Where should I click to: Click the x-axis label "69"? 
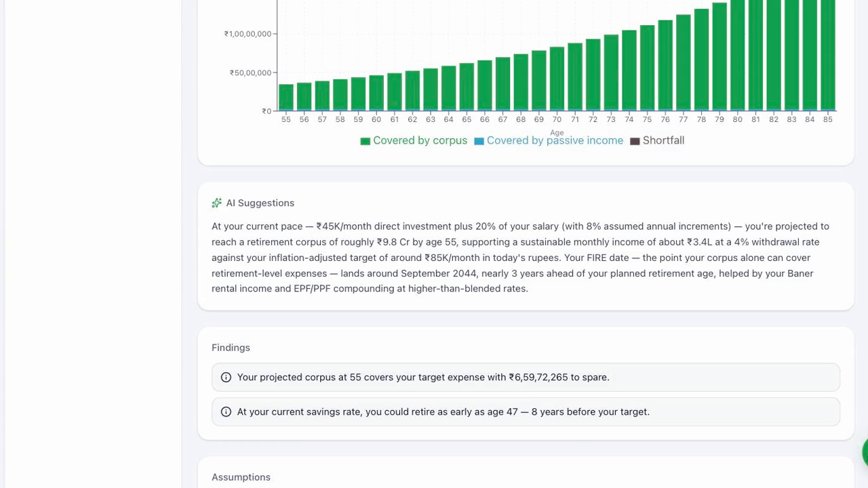pos(538,119)
